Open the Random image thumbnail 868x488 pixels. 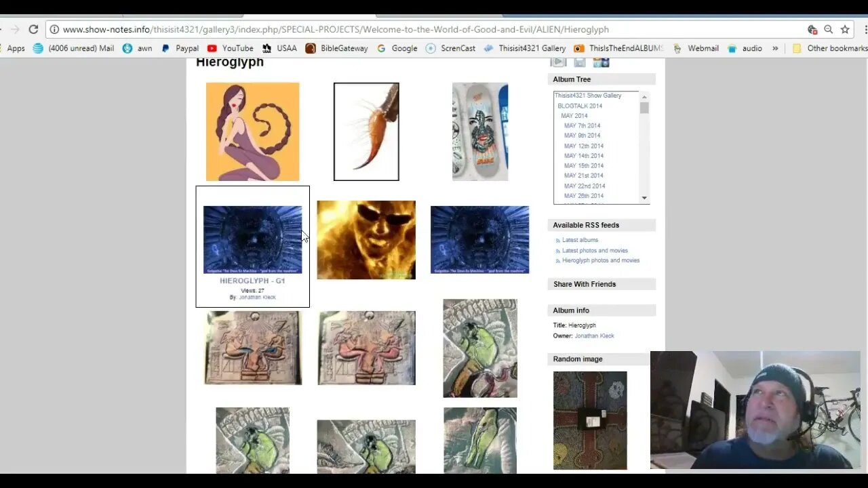coord(590,420)
